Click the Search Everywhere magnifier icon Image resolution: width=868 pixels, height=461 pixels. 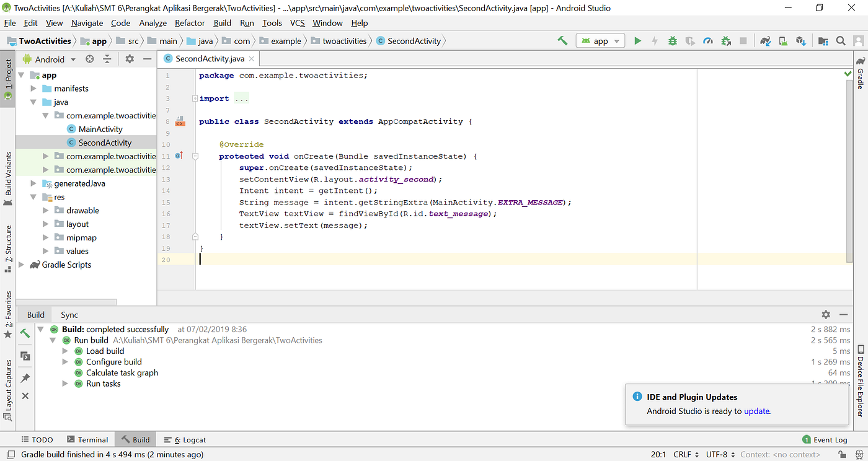841,41
